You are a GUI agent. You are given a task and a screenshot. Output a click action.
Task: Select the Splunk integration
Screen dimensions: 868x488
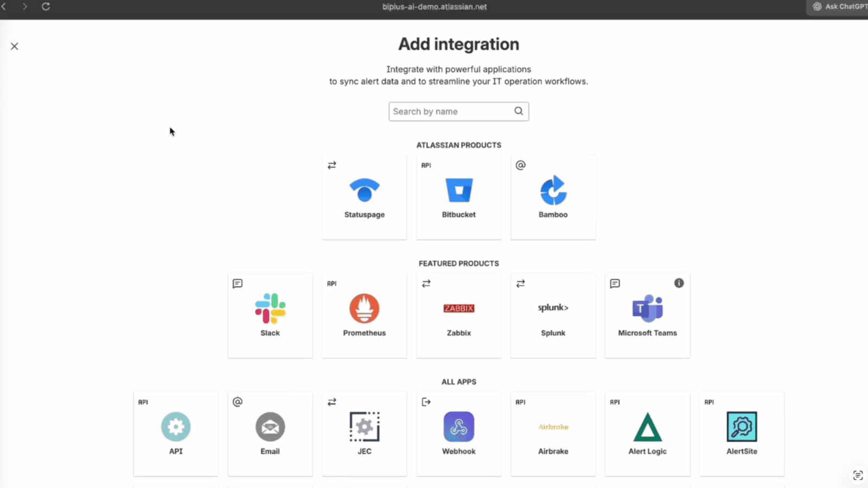tap(553, 316)
